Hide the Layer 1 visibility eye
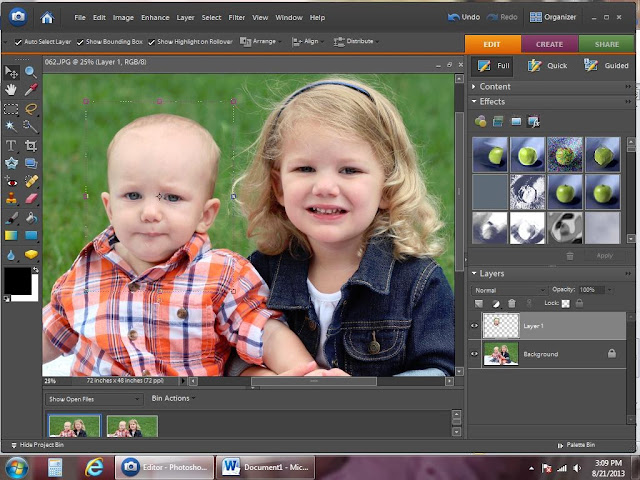Screen dimensions: 640x480 (x=475, y=326)
